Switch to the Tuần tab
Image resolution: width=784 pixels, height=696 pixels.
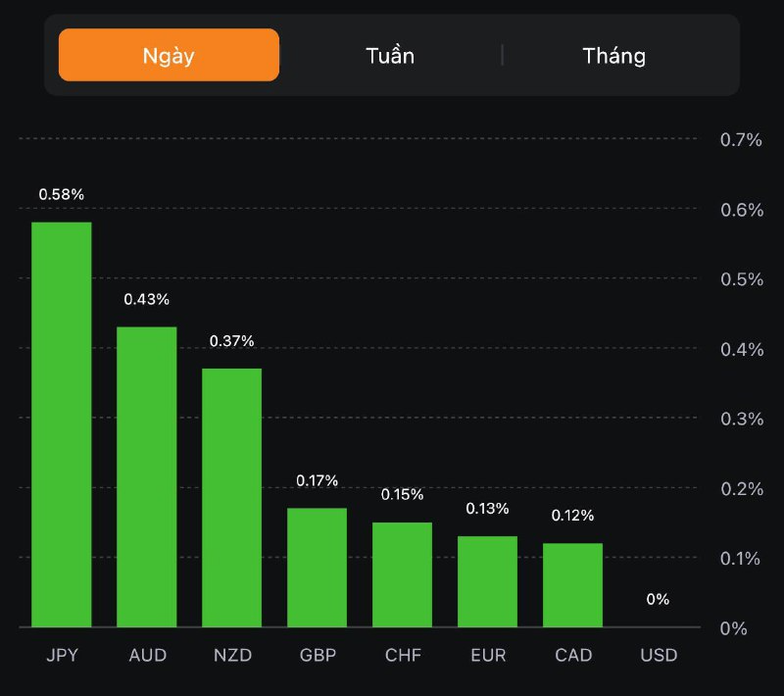[390, 55]
